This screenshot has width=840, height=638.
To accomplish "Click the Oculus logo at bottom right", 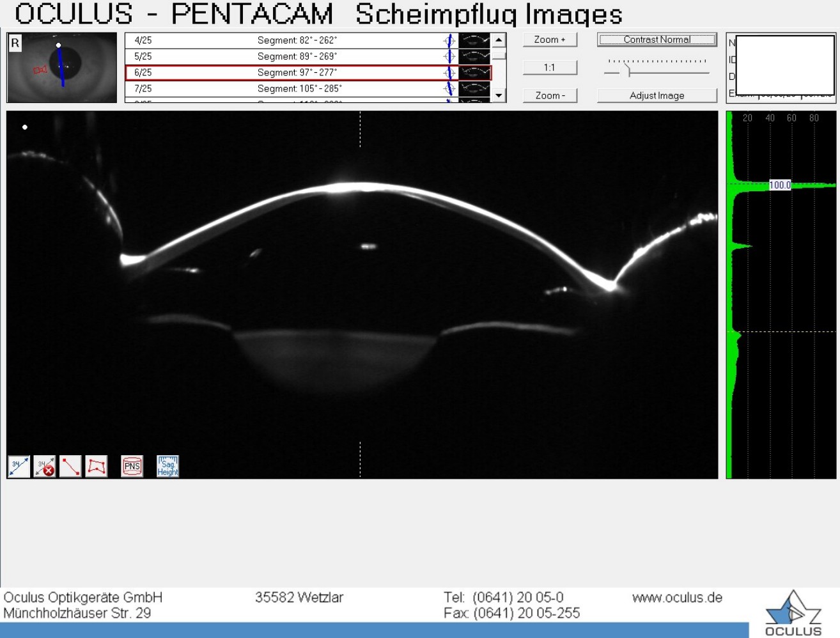I will point(793,613).
